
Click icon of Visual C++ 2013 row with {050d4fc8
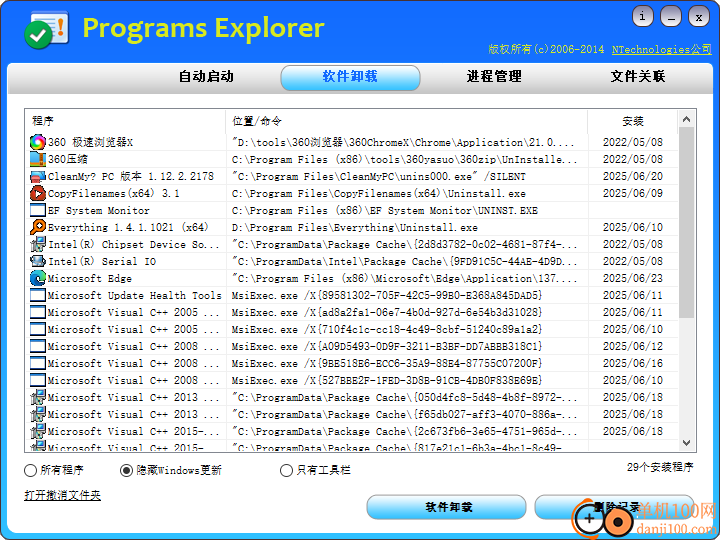coord(38,397)
